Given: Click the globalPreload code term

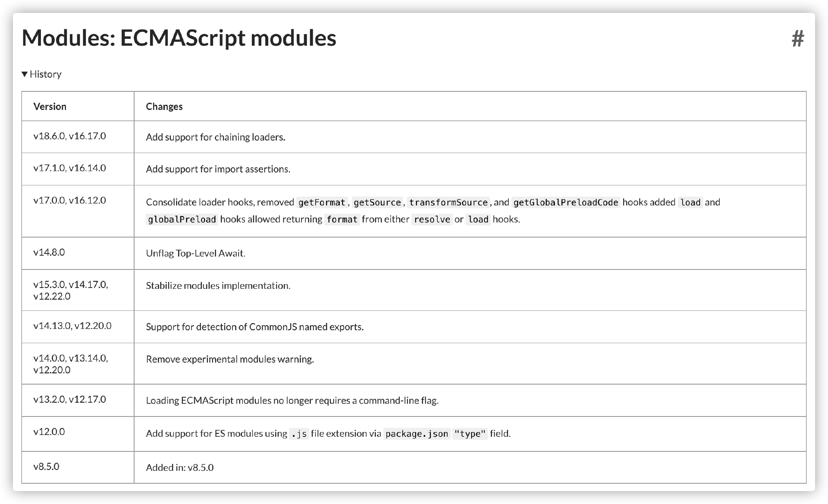Looking at the screenshot, I should 182,219.
